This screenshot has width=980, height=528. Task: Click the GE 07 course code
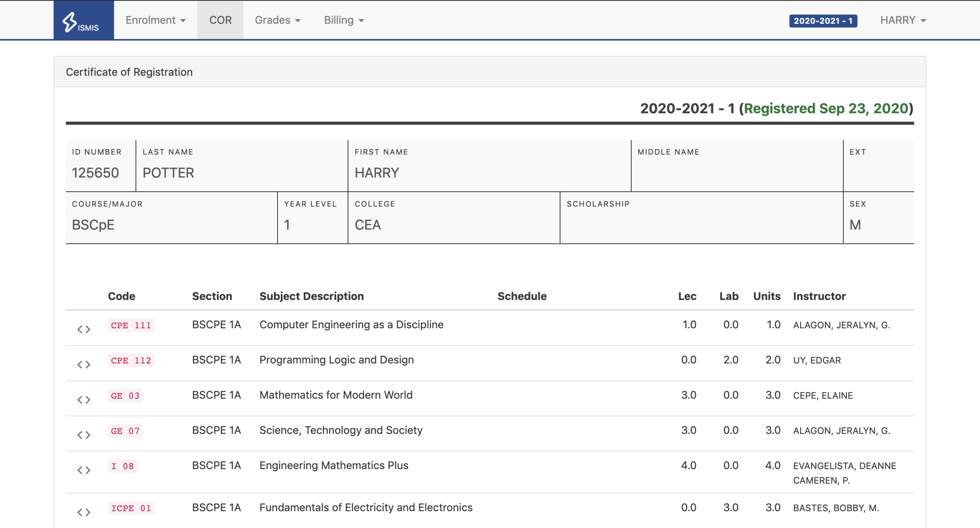(125, 431)
